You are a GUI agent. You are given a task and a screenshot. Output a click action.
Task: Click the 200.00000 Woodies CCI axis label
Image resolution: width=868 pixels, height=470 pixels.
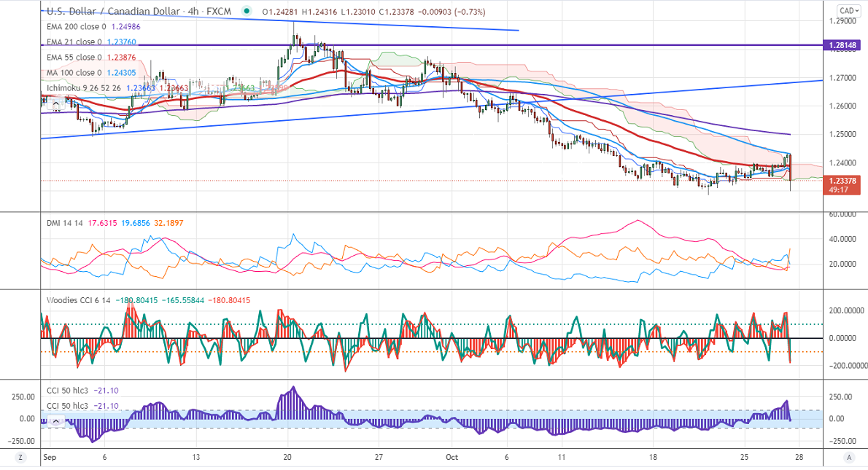coord(846,310)
